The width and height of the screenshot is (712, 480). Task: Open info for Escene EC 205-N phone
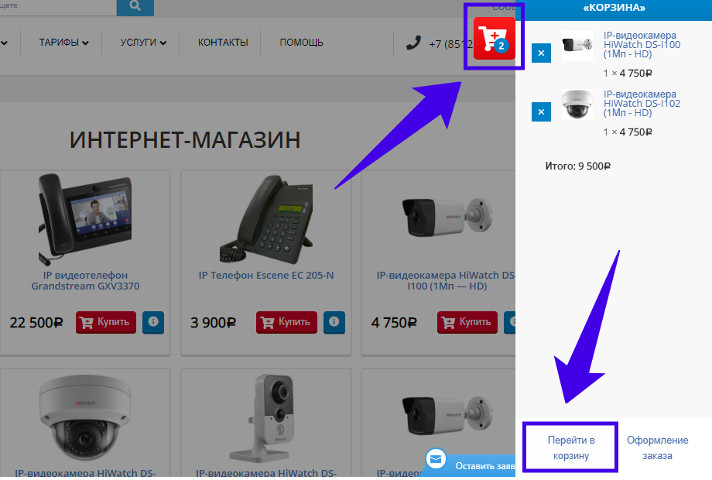[x=334, y=322]
